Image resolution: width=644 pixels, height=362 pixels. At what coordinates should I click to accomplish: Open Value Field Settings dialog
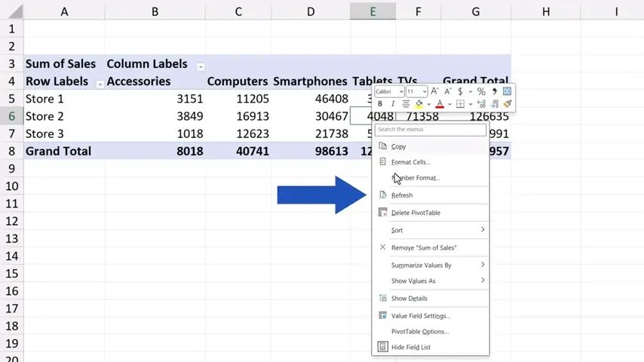coord(420,316)
